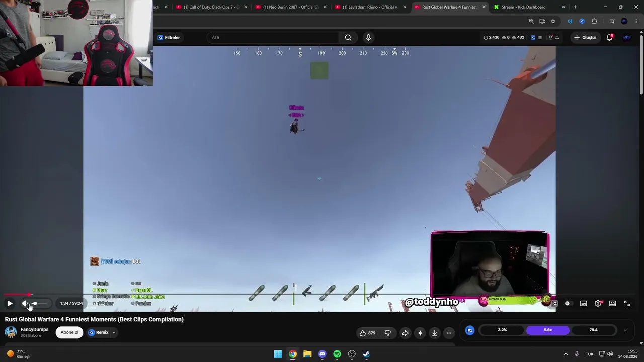Open the YouTube notifications bell
Viewport: 644px width, 362px height.
(610, 37)
